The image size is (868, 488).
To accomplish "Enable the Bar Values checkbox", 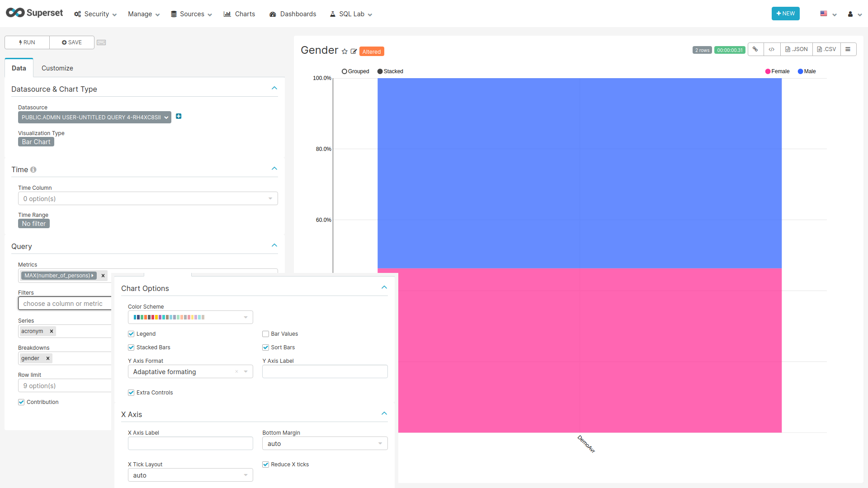I will coord(265,333).
